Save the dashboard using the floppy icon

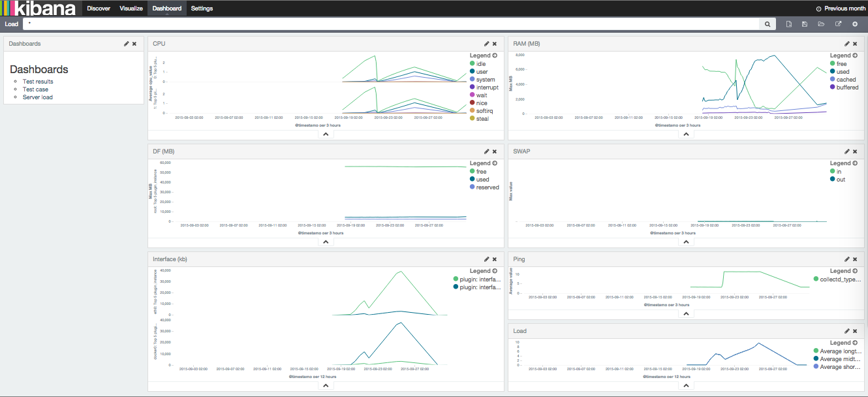tap(805, 24)
